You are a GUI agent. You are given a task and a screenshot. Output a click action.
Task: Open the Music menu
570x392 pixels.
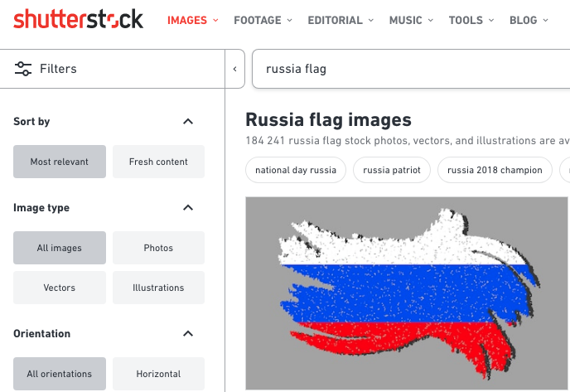[x=412, y=20]
